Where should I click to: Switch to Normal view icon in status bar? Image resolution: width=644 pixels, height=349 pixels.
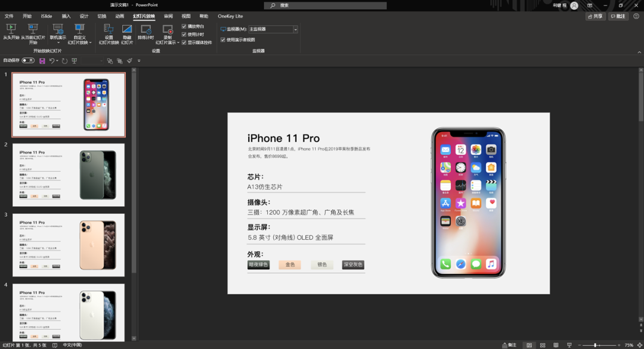tap(530, 345)
